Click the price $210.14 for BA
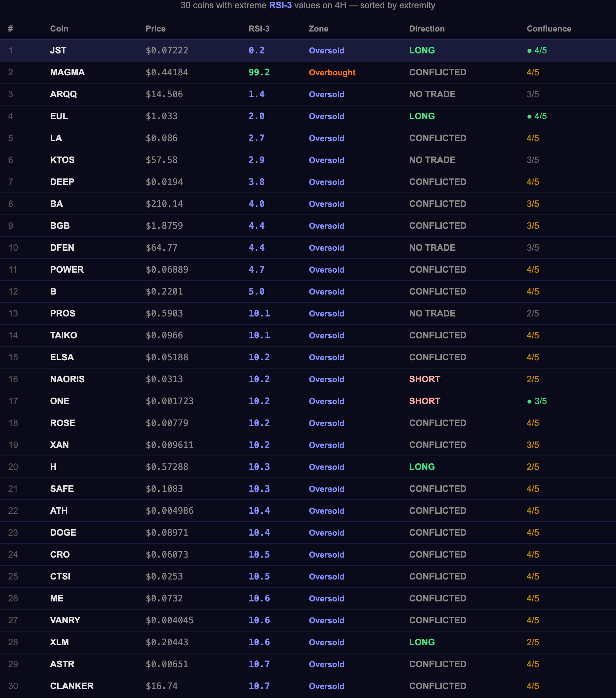Screen dimensions: 616x698 (164, 204)
